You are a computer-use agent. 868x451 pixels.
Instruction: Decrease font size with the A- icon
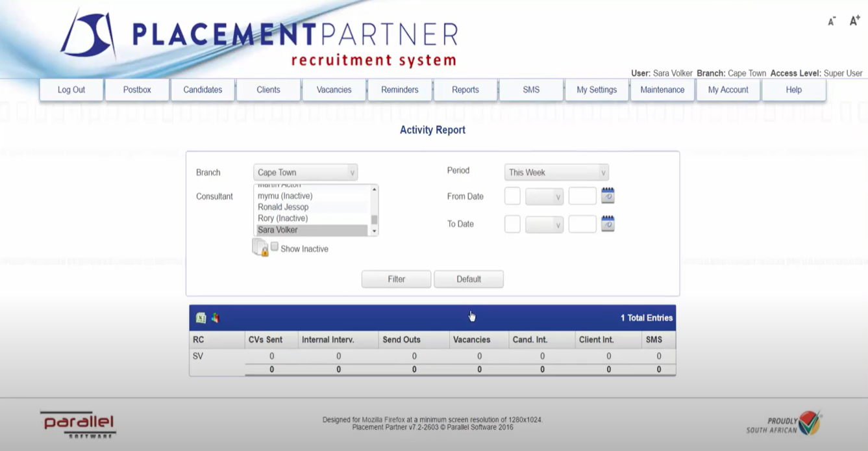[x=831, y=21]
